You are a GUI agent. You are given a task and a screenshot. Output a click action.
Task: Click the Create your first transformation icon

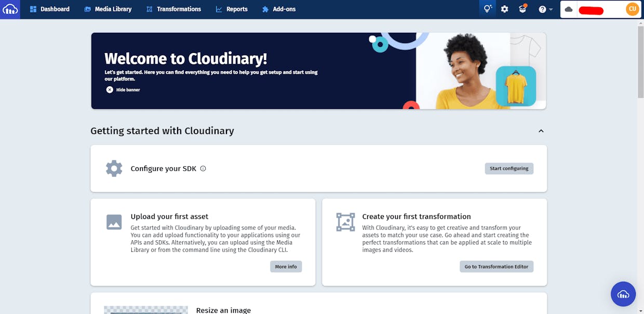(x=345, y=222)
